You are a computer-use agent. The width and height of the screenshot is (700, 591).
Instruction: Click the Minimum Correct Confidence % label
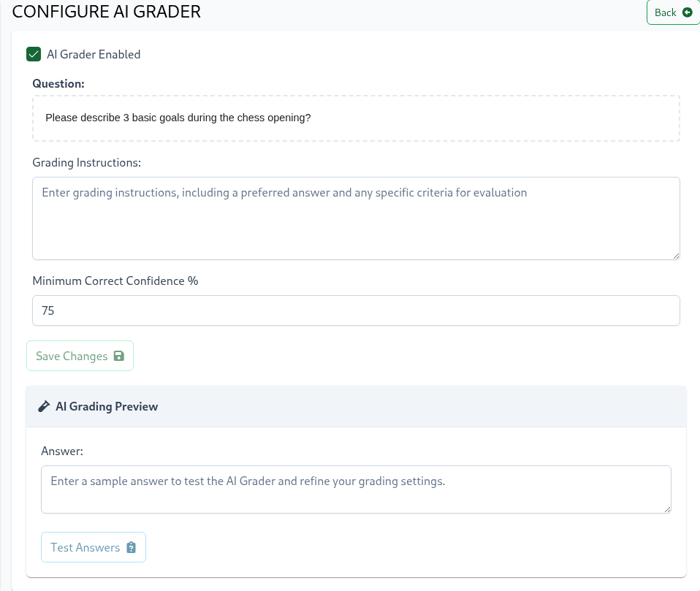(x=115, y=281)
